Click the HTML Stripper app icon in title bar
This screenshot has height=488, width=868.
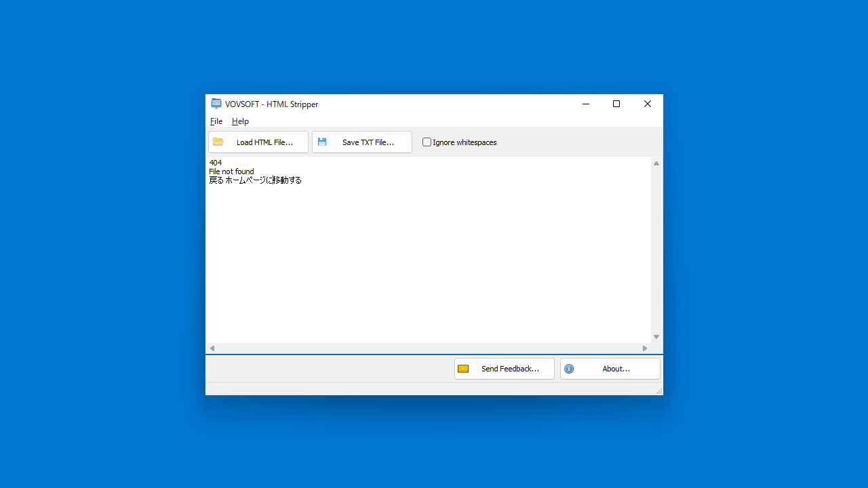[216, 104]
